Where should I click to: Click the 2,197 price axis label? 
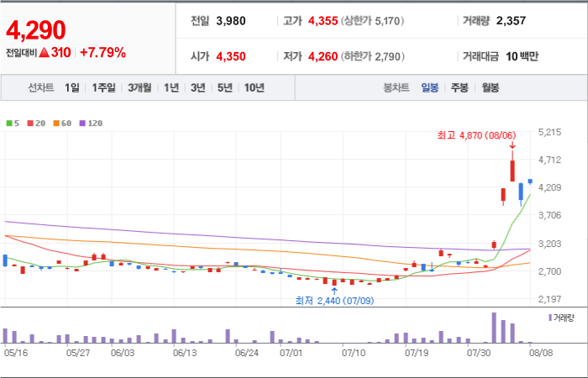(x=549, y=299)
